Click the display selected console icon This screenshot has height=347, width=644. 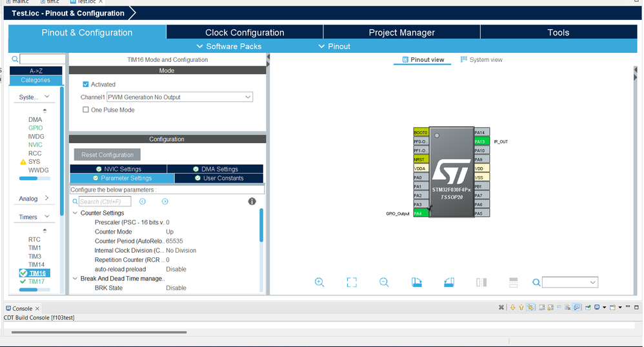coord(597,307)
